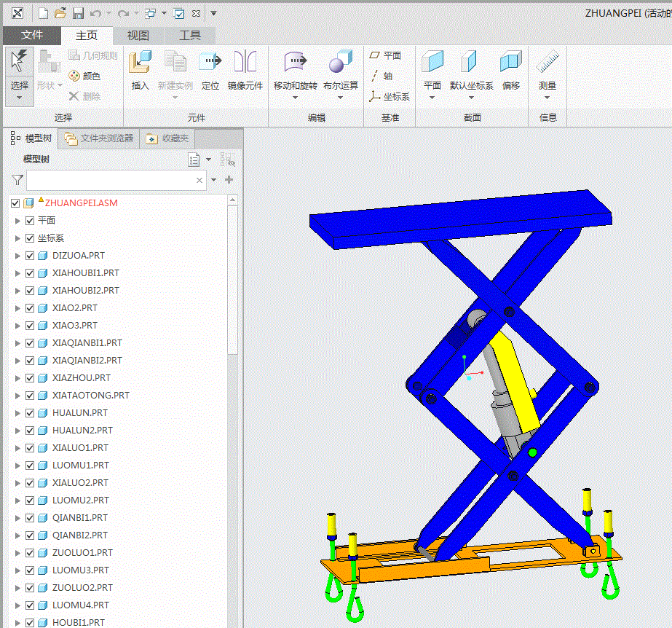The image size is (672, 628).
Task: Redo the last undone action
Action: [124, 14]
